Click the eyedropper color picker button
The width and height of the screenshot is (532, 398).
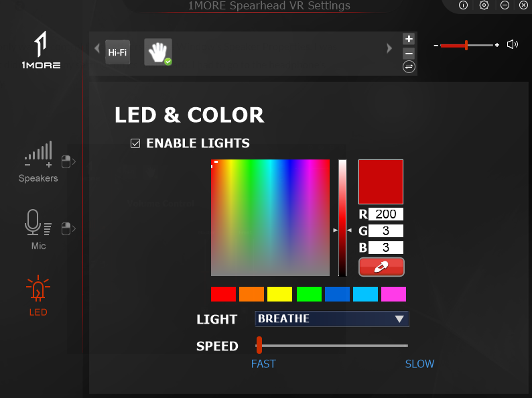[381, 267]
